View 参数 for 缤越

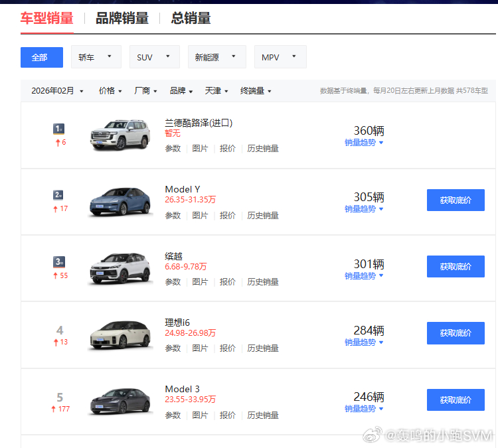(173, 282)
